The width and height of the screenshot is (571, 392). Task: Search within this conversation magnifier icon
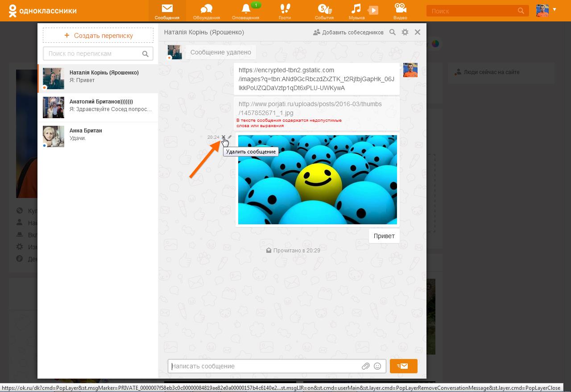393,32
